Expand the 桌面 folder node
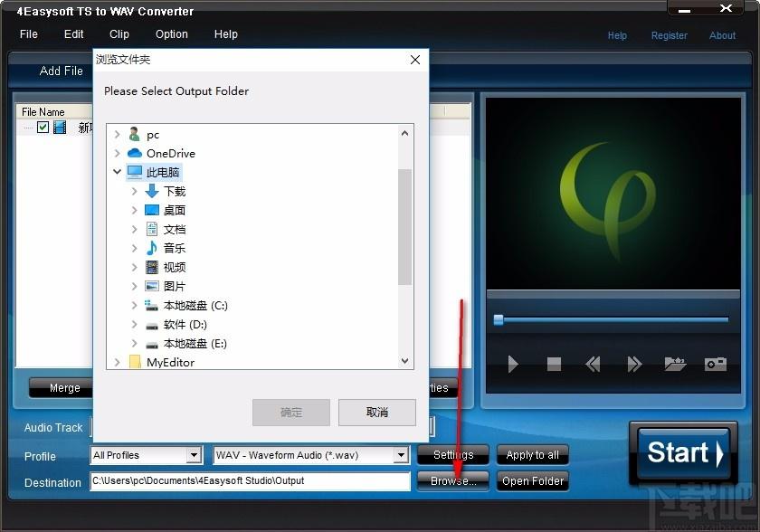760x532 pixels. tap(134, 210)
